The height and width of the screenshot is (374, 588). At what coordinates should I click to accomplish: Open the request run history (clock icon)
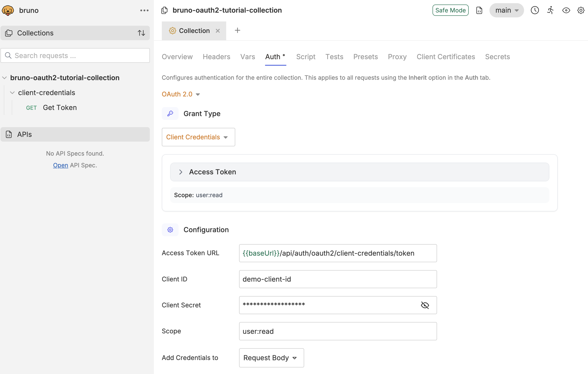535,10
